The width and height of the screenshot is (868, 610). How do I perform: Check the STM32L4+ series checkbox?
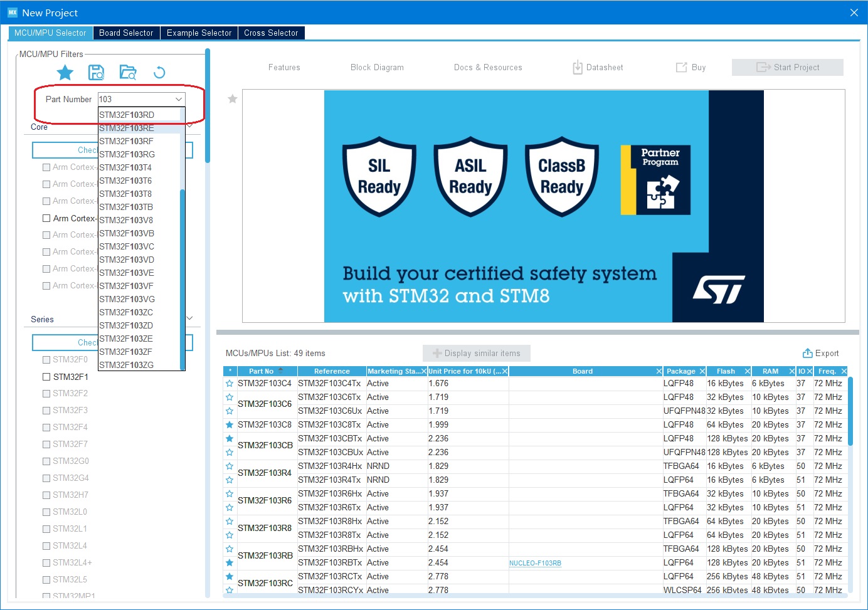point(46,563)
